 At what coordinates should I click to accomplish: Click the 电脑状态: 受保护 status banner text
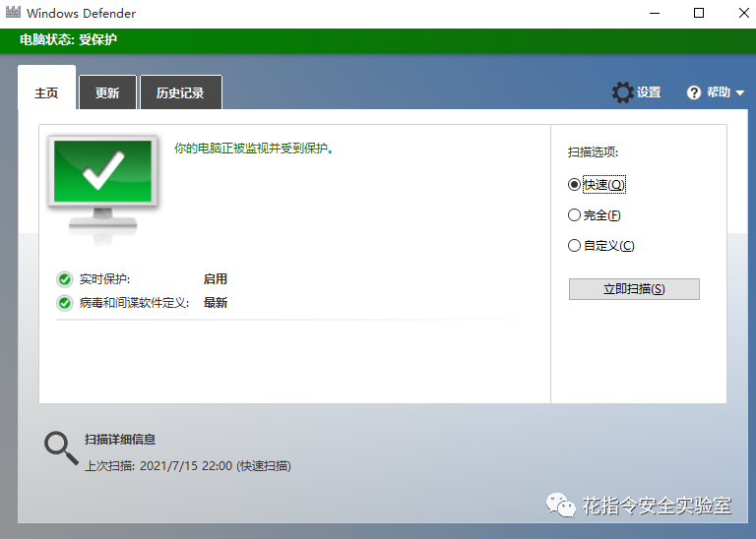(x=69, y=39)
